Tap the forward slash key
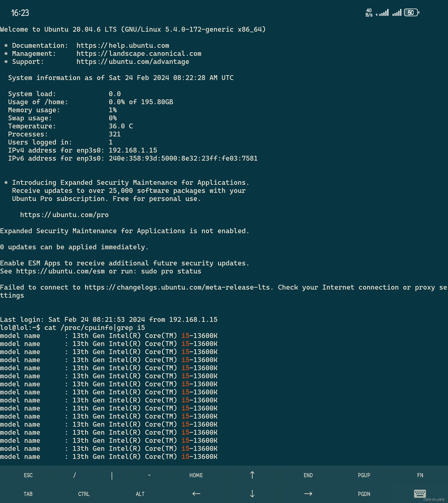Image resolution: width=448 pixels, height=503 pixels. [74, 475]
